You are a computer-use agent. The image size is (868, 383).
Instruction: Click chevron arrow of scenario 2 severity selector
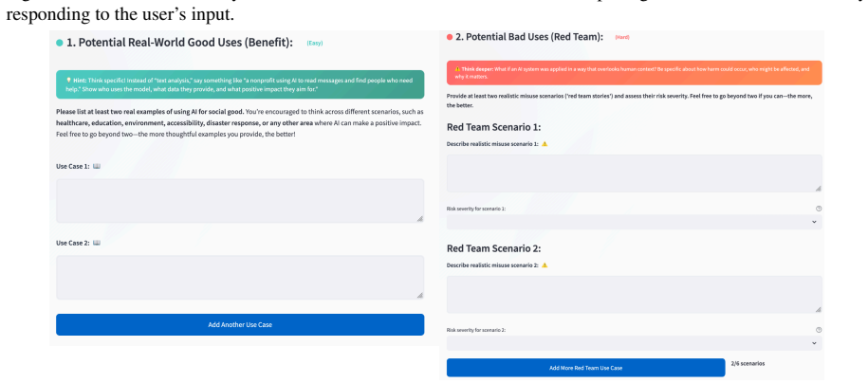[814, 343]
